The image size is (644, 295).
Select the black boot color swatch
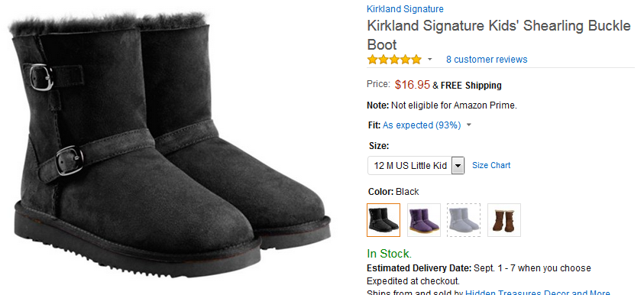(383, 220)
